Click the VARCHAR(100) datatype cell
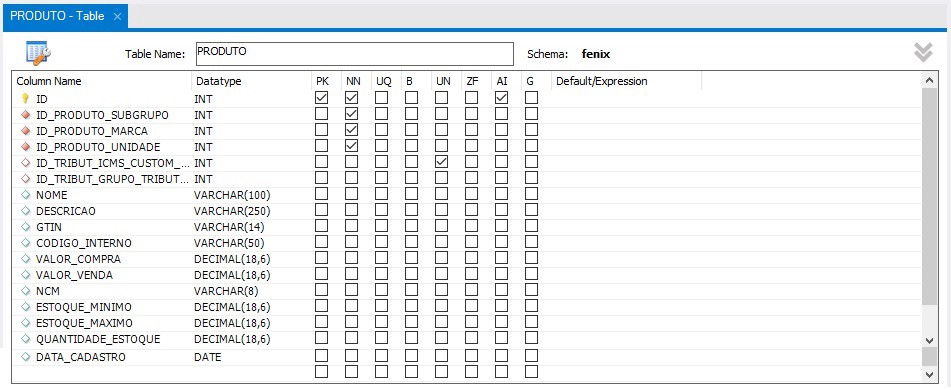951x390 pixels. pos(232,195)
